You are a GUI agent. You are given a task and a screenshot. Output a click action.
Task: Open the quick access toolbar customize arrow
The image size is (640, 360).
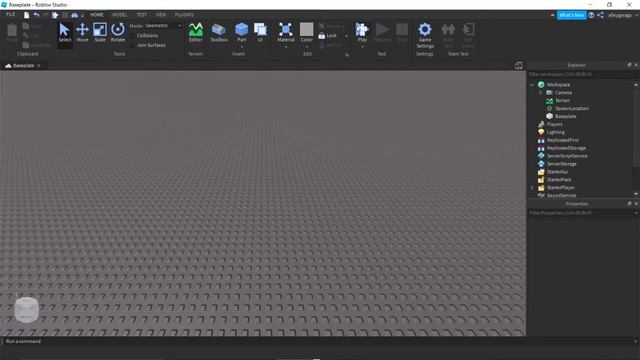(82, 16)
